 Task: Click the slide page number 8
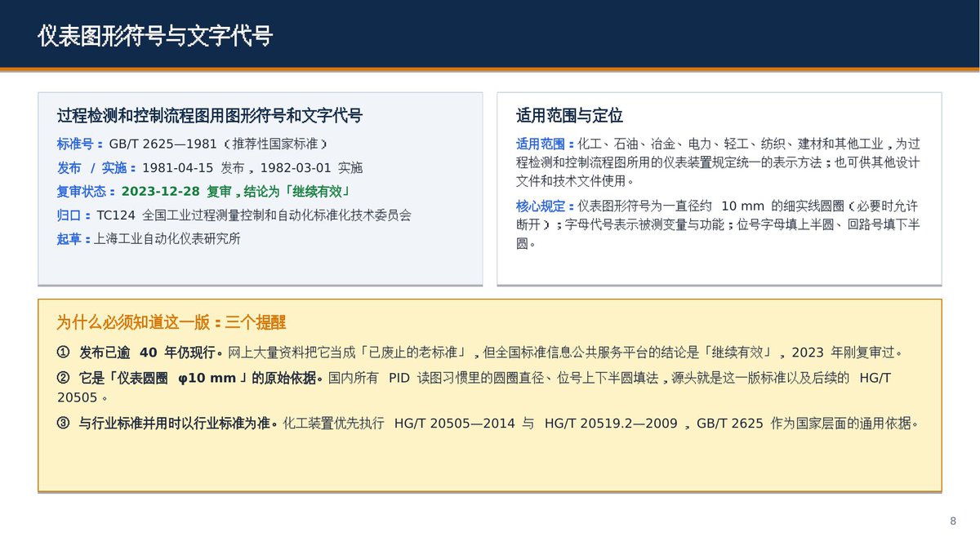[x=953, y=521]
